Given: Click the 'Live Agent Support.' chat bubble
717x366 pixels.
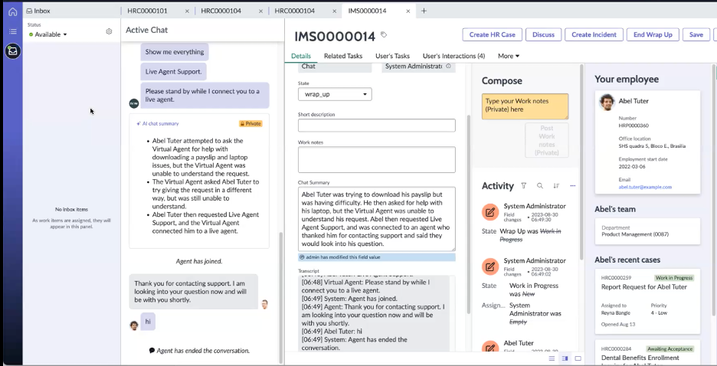Looking at the screenshot, I should (x=173, y=71).
